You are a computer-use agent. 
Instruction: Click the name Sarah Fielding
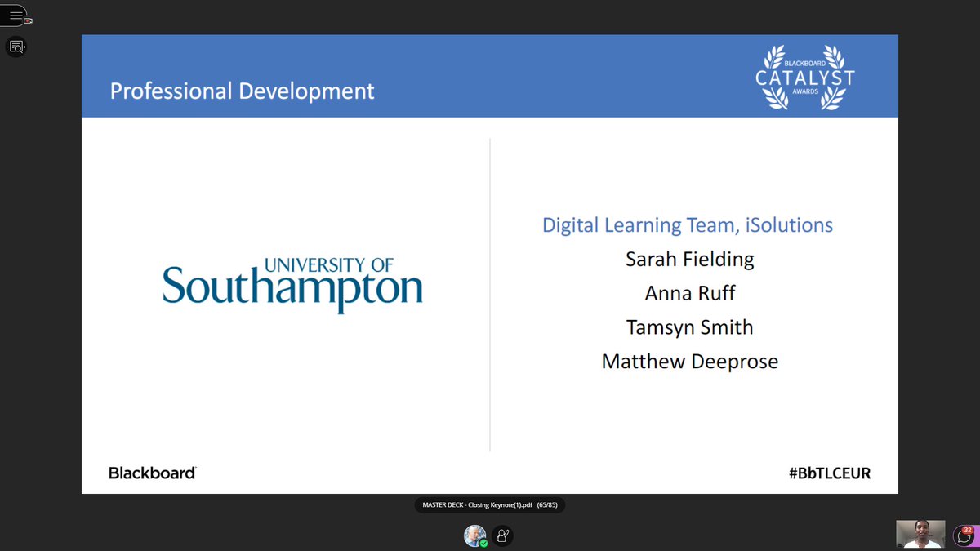pyautogui.click(x=689, y=260)
